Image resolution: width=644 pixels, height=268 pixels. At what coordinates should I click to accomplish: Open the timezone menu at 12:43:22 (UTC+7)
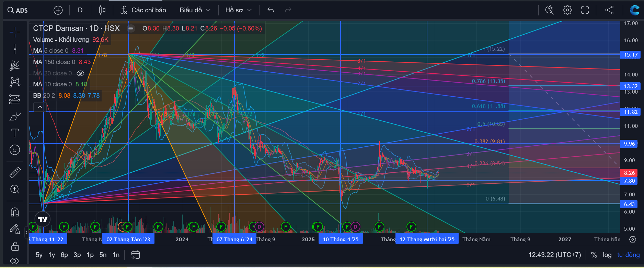(554, 255)
